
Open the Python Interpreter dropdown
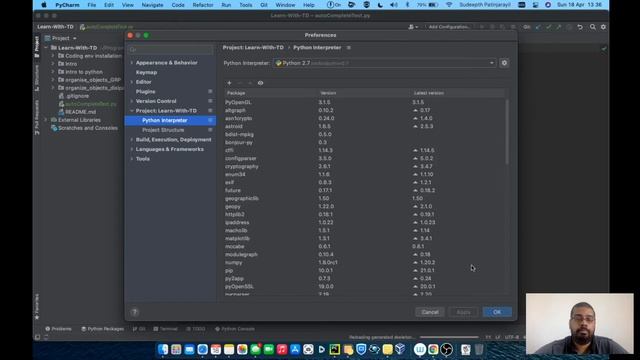[x=384, y=63]
